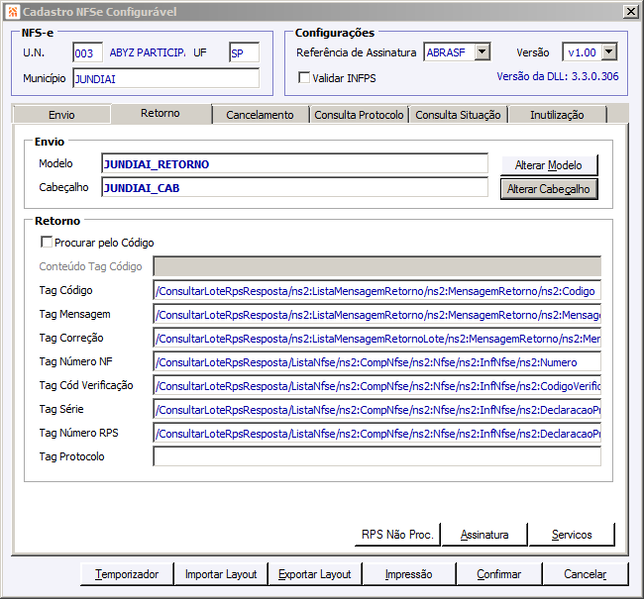Go to the Consulta Situação tab
644x599 pixels.
click(458, 115)
